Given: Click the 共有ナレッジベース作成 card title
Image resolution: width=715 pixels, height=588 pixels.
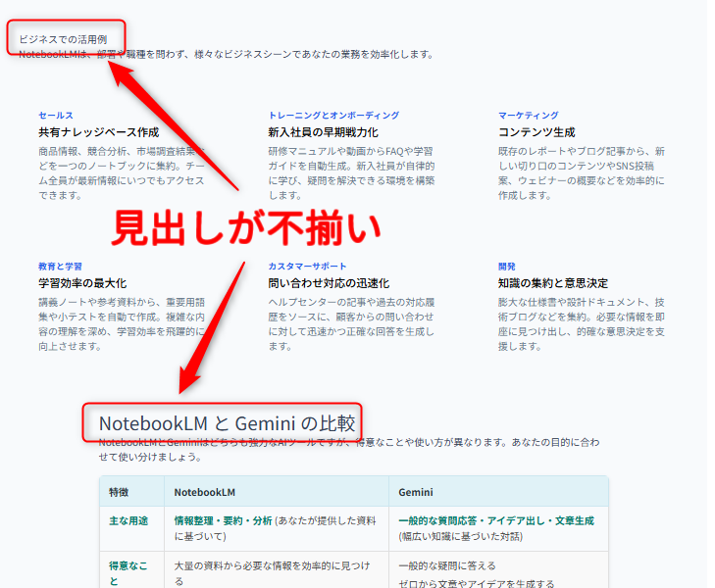Looking at the screenshot, I should [x=98, y=132].
